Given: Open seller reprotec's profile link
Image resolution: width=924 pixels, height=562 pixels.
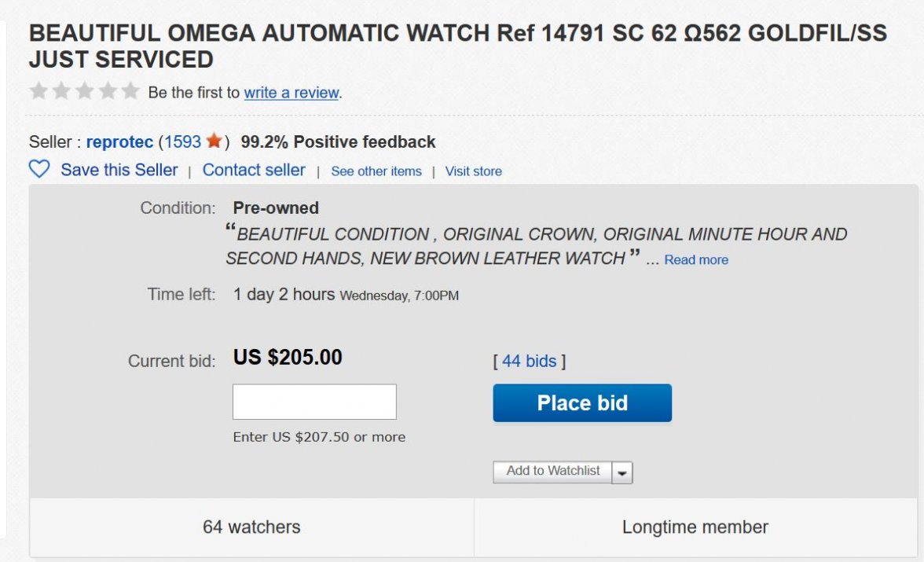Looking at the screenshot, I should [119, 142].
